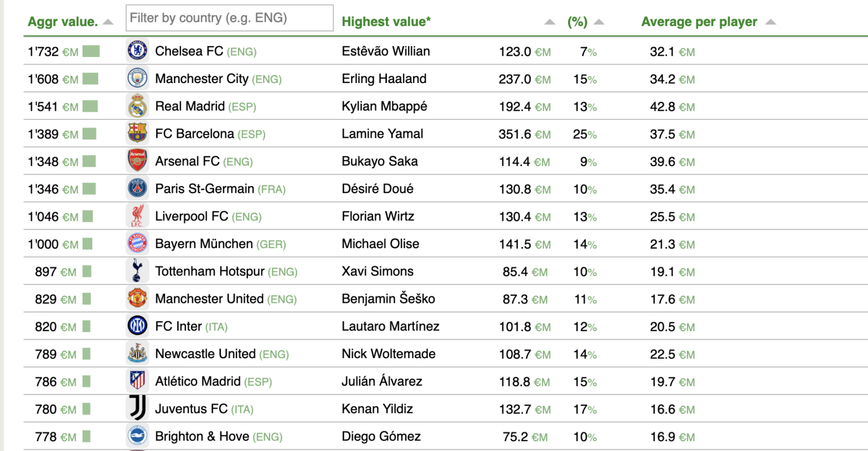868x451 pixels.
Task: Sort by Average per player arrow
Action: (x=770, y=22)
